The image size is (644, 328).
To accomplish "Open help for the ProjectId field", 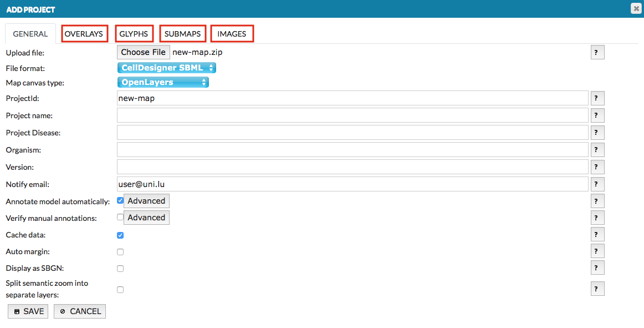I will 597,98.
